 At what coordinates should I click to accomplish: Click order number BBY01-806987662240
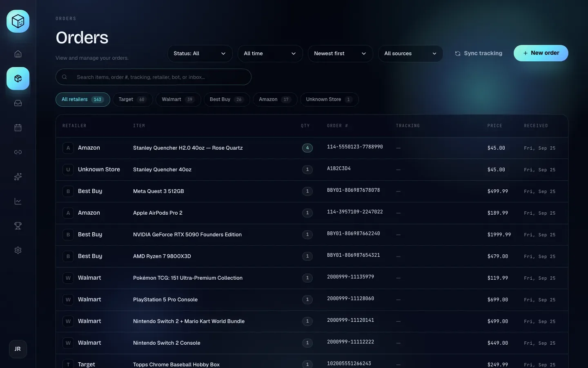coord(354,233)
